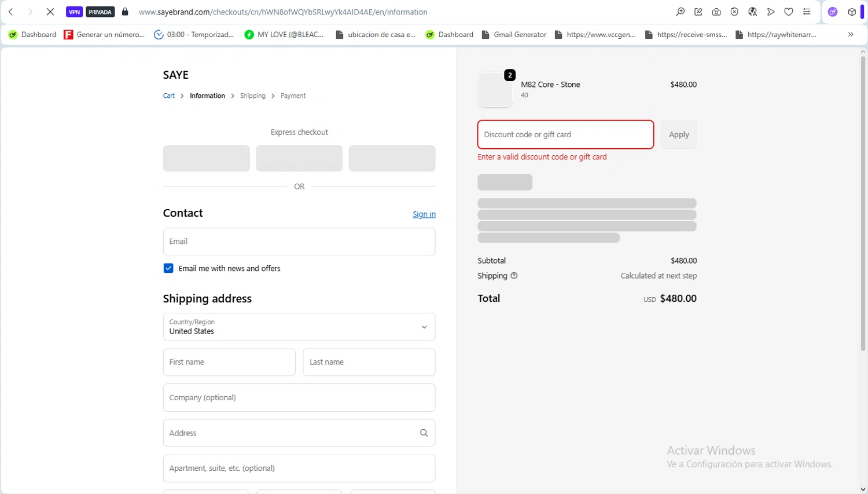Click the Apply discount button
The height and width of the screenshot is (494, 868).
click(679, 134)
